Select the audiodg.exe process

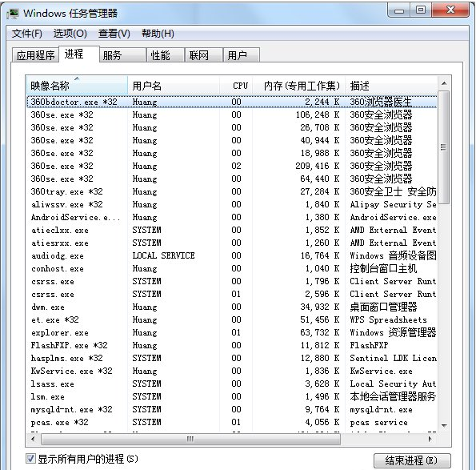click(x=232, y=255)
